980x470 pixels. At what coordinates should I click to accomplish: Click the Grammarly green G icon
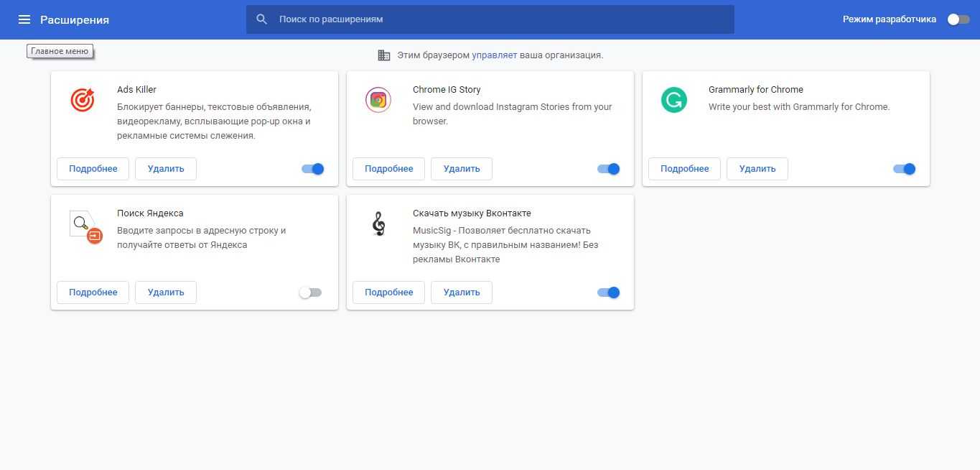(673, 100)
